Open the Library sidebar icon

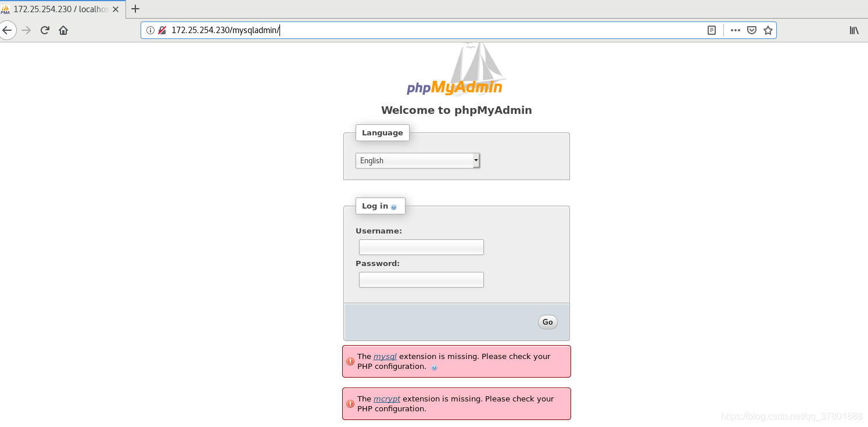pos(854,30)
